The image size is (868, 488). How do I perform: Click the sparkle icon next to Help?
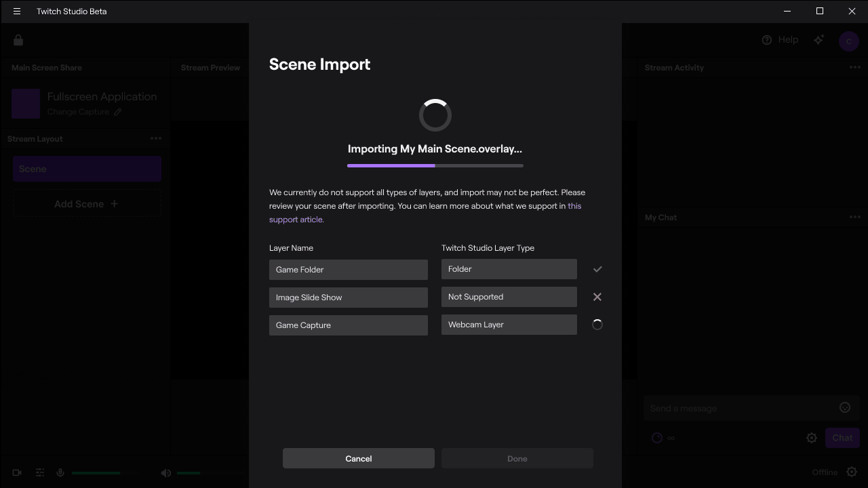pyautogui.click(x=819, y=40)
